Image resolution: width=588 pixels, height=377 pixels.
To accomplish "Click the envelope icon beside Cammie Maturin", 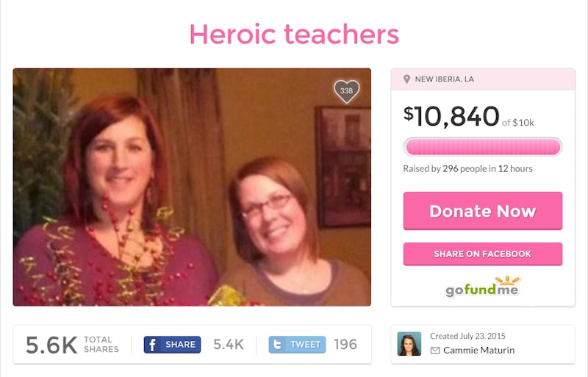I will pos(435,351).
